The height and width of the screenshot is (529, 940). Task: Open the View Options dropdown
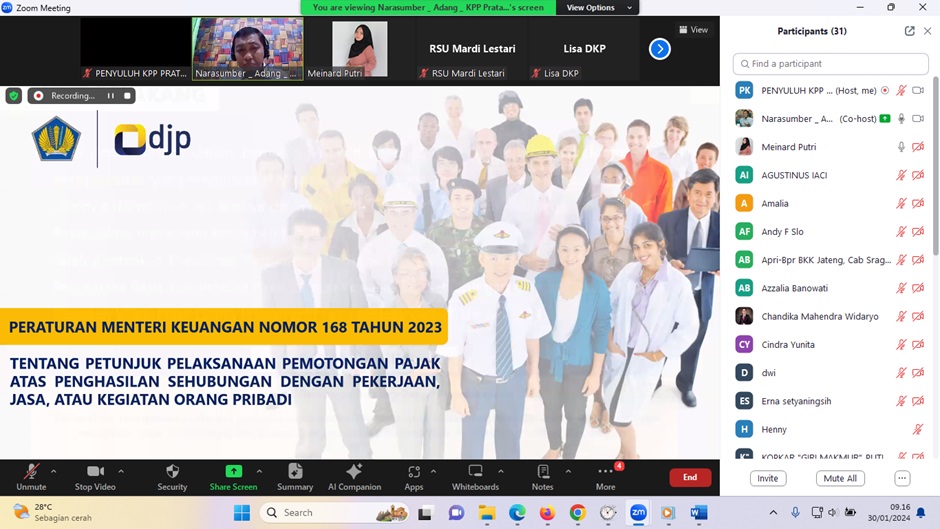[x=598, y=8]
